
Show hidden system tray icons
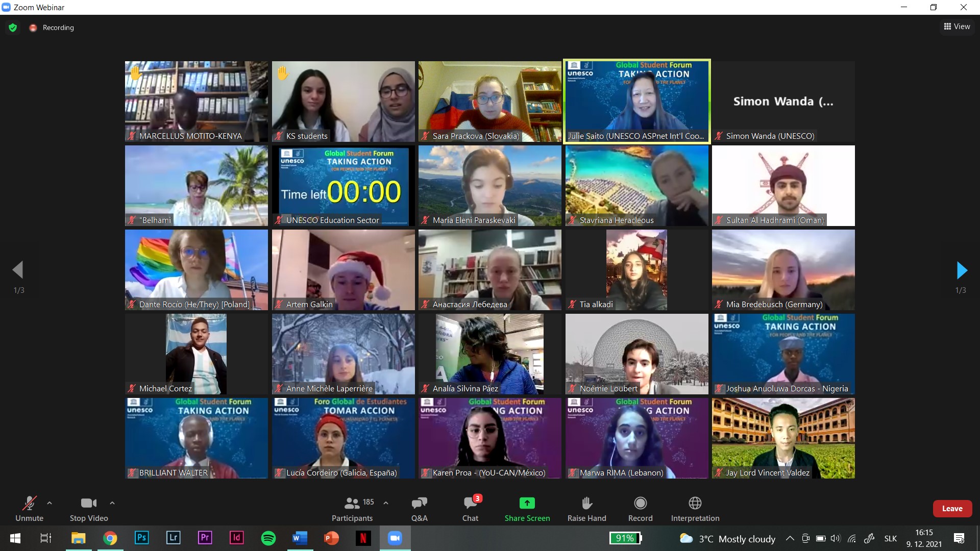[x=790, y=538]
